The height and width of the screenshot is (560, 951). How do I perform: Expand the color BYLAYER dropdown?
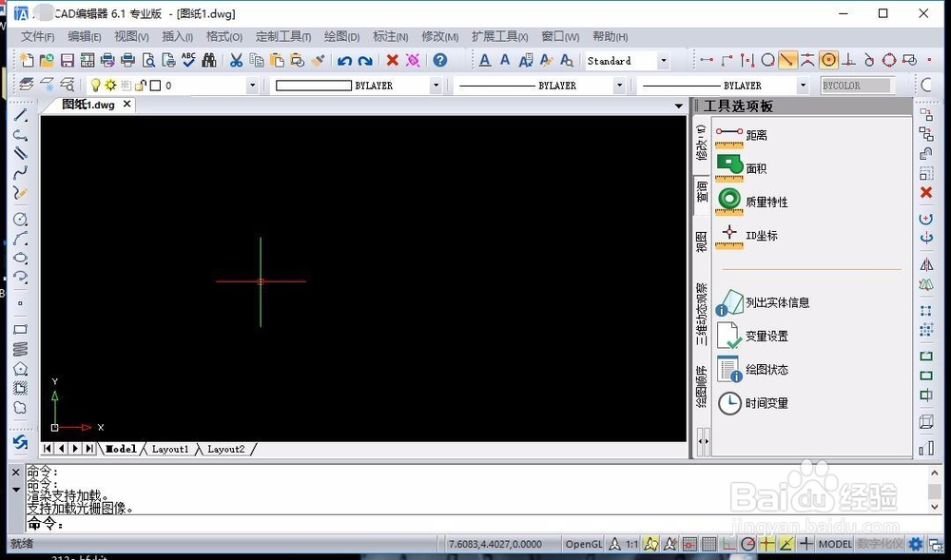click(436, 86)
